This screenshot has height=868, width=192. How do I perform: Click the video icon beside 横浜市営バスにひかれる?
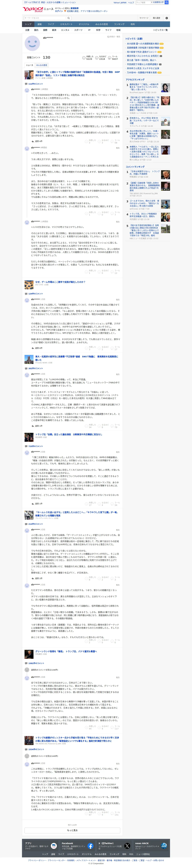[161, 56]
